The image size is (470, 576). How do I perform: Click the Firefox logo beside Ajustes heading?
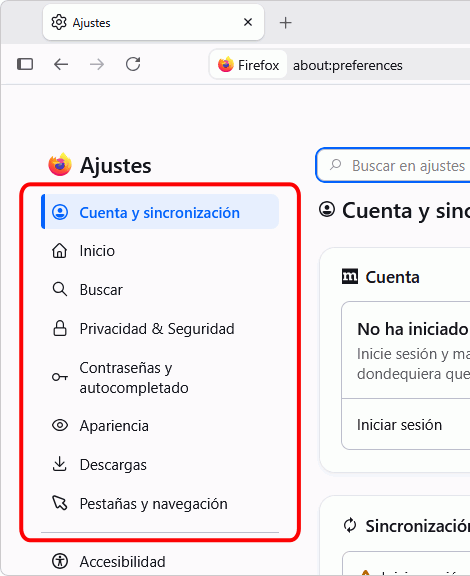(60, 165)
